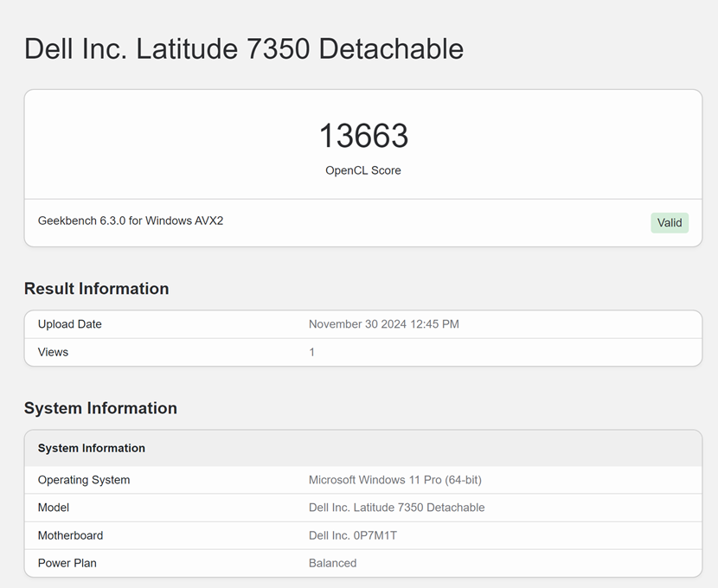Click the large System Information section heading

coord(100,408)
